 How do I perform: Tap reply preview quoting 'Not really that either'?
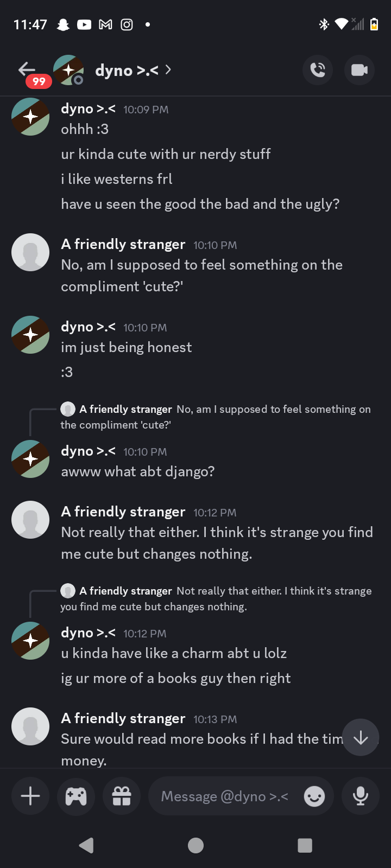click(x=217, y=598)
